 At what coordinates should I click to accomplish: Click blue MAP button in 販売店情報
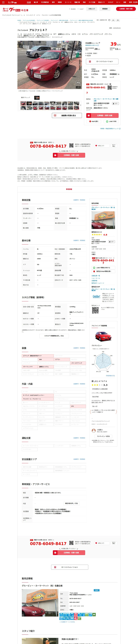pyautogui.click(x=96, y=590)
